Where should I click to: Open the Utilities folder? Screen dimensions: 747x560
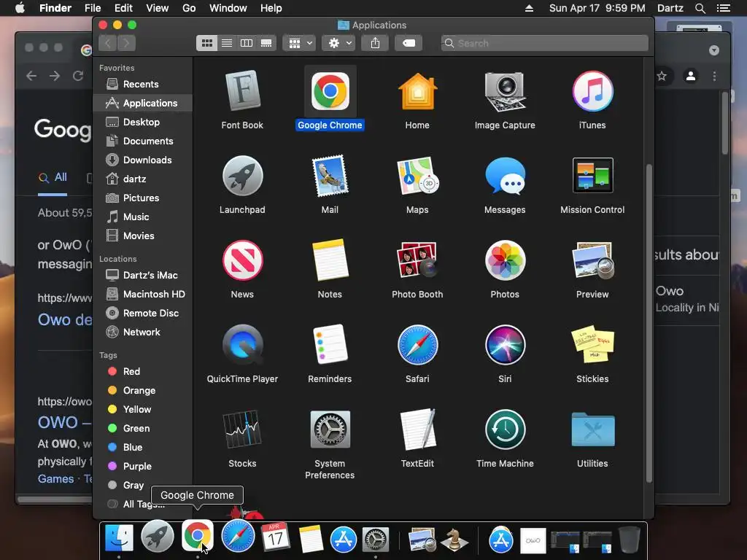click(x=592, y=429)
